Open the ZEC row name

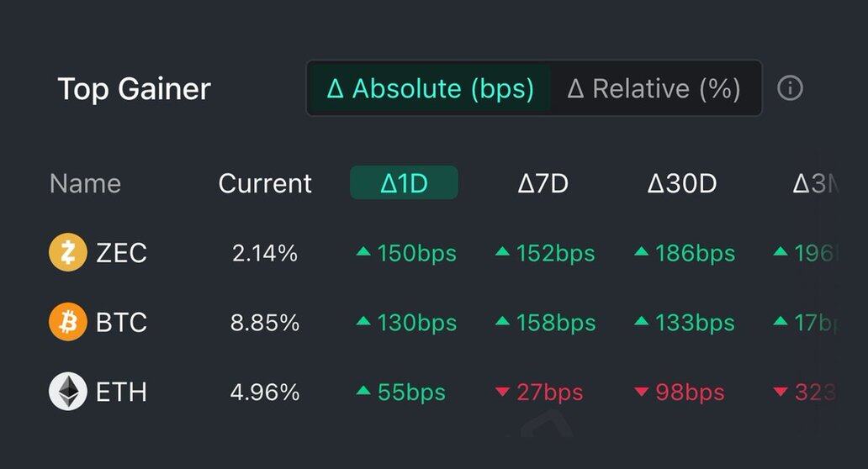click(122, 253)
